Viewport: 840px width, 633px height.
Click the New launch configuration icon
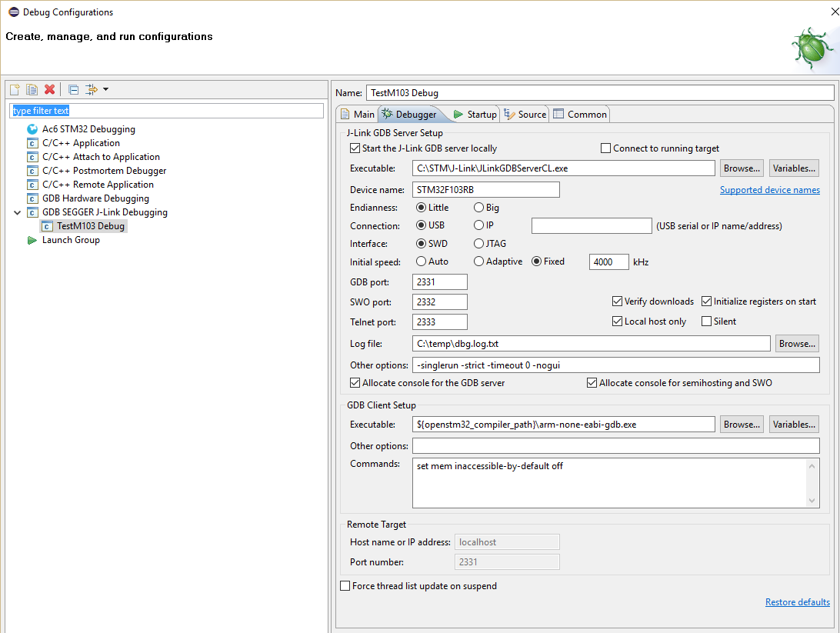tap(15, 89)
